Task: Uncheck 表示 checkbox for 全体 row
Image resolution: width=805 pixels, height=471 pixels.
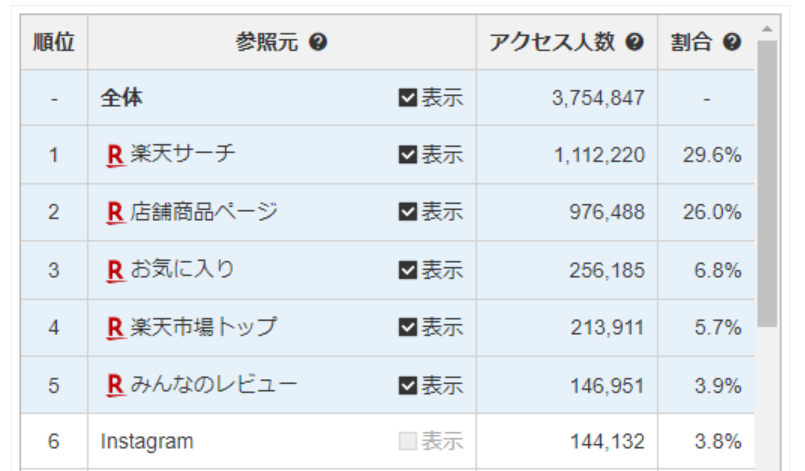Action: [407, 98]
